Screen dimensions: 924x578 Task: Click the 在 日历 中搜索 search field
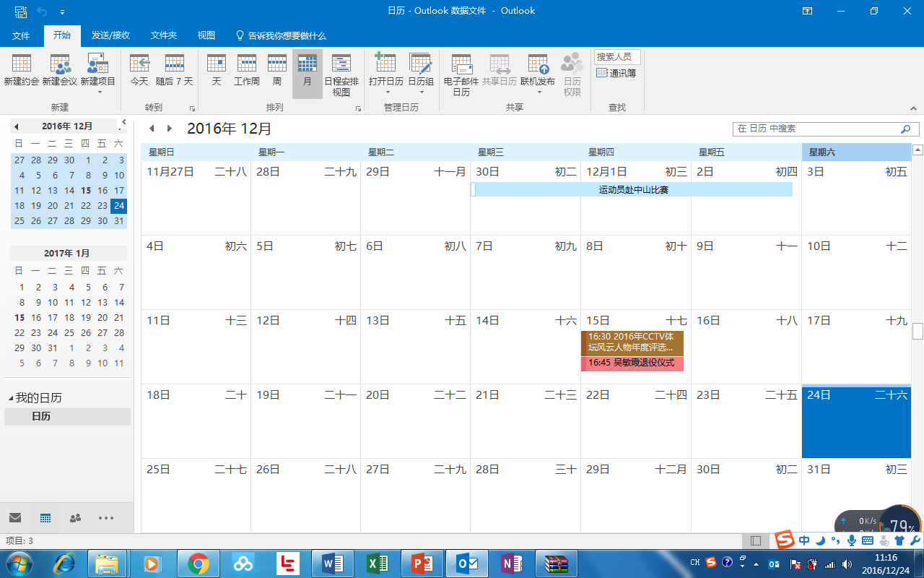tap(816, 129)
